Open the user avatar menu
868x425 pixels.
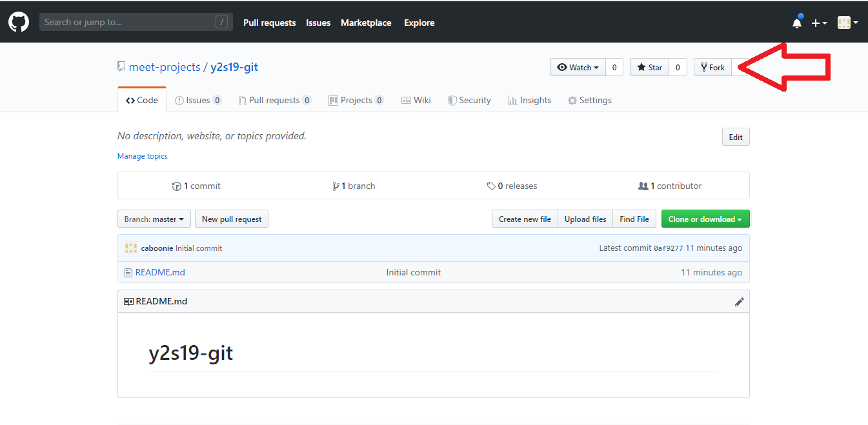point(847,23)
